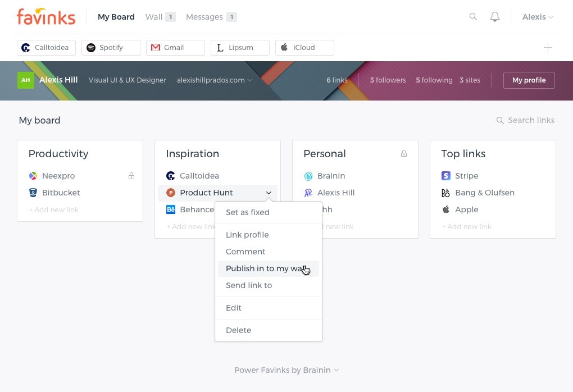
Task: Toggle lock on Neexpro link
Action: 131,176
